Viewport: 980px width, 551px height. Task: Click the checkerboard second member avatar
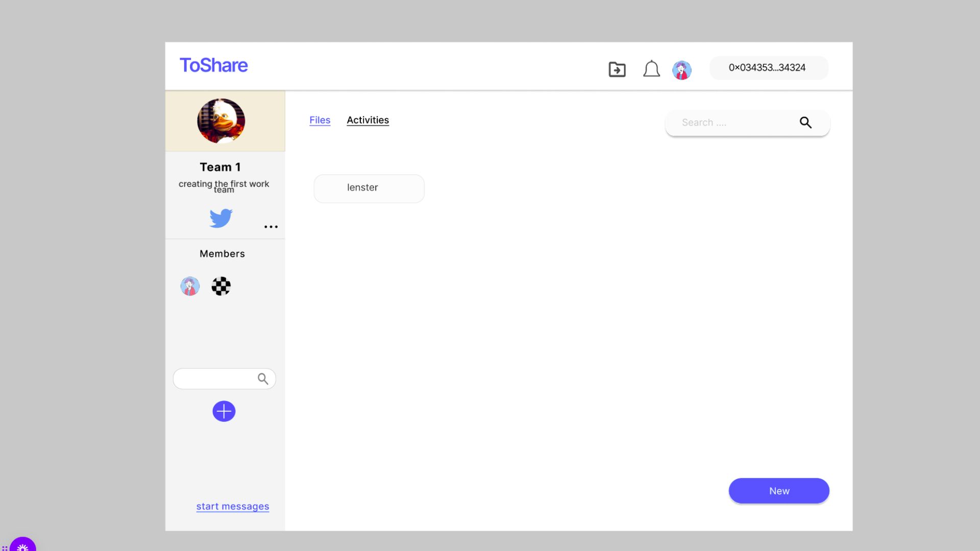pos(220,285)
